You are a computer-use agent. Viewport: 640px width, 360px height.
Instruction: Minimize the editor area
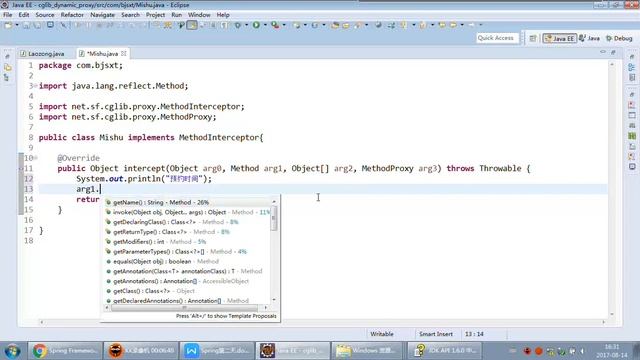point(603,52)
